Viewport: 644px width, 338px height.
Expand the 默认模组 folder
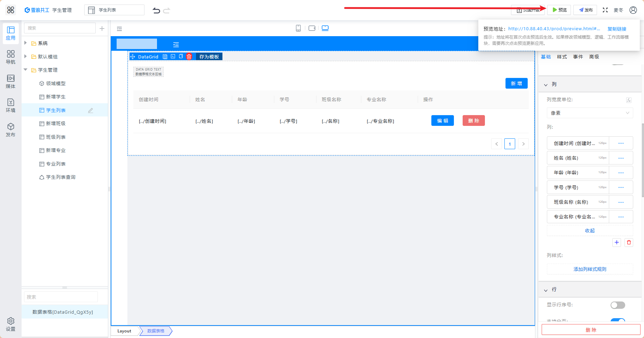(x=25, y=56)
